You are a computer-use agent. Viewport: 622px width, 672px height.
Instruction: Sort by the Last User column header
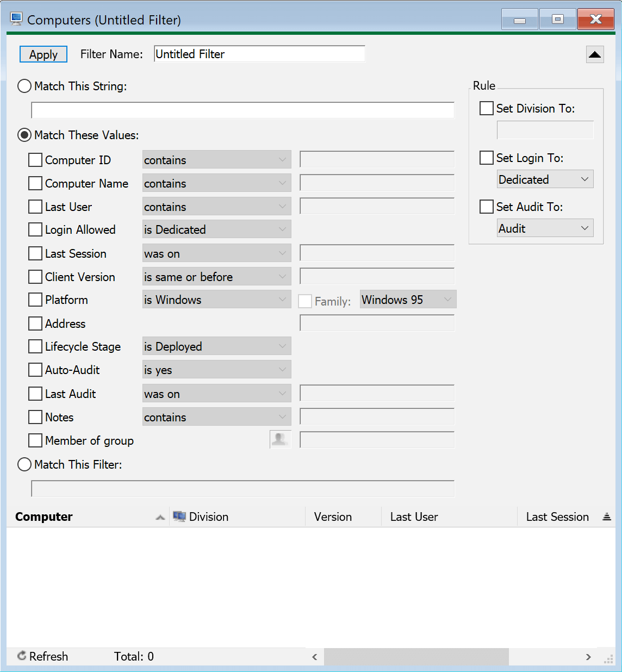pyautogui.click(x=414, y=517)
